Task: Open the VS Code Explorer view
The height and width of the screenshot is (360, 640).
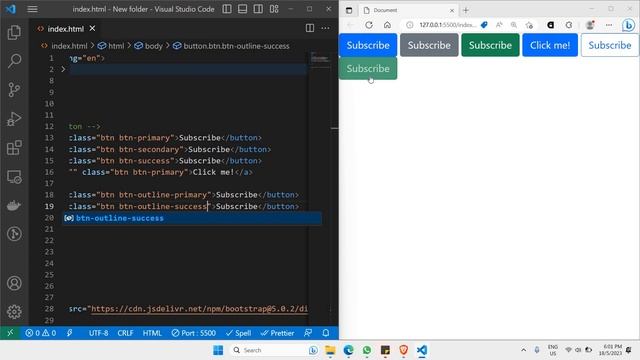Action: click(x=14, y=33)
